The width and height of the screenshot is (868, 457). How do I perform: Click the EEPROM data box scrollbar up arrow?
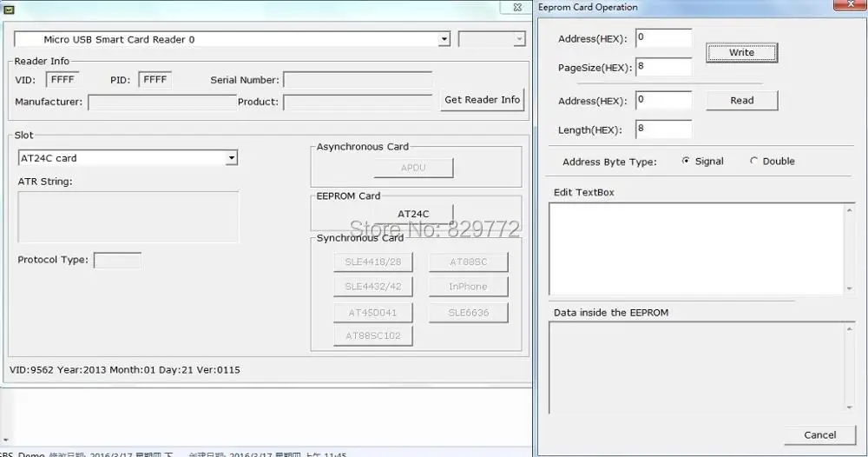850,329
